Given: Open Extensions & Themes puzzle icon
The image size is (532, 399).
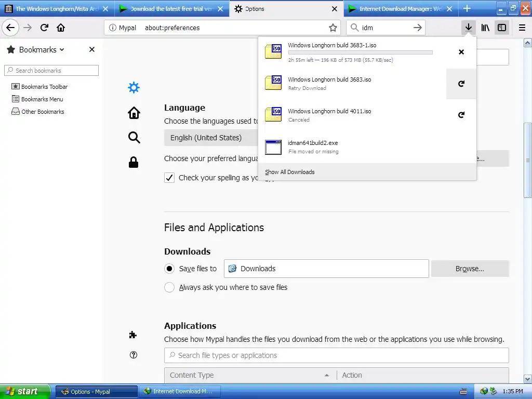Looking at the screenshot, I should [x=133, y=335].
